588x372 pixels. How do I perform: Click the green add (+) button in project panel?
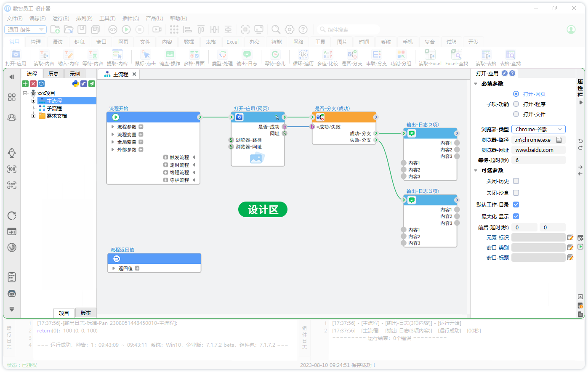point(25,84)
